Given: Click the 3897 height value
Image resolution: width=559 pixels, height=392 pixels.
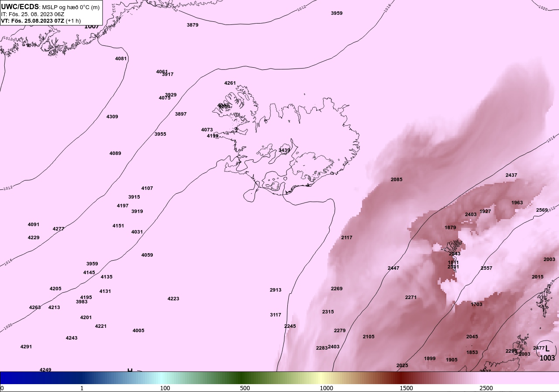Looking at the screenshot, I should 181,114.
